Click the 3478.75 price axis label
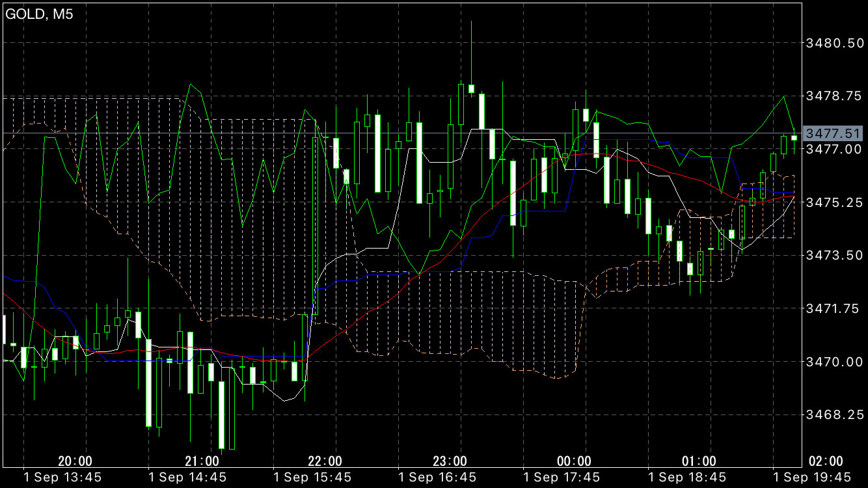Viewport: 868px width, 488px height. click(x=834, y=96)
